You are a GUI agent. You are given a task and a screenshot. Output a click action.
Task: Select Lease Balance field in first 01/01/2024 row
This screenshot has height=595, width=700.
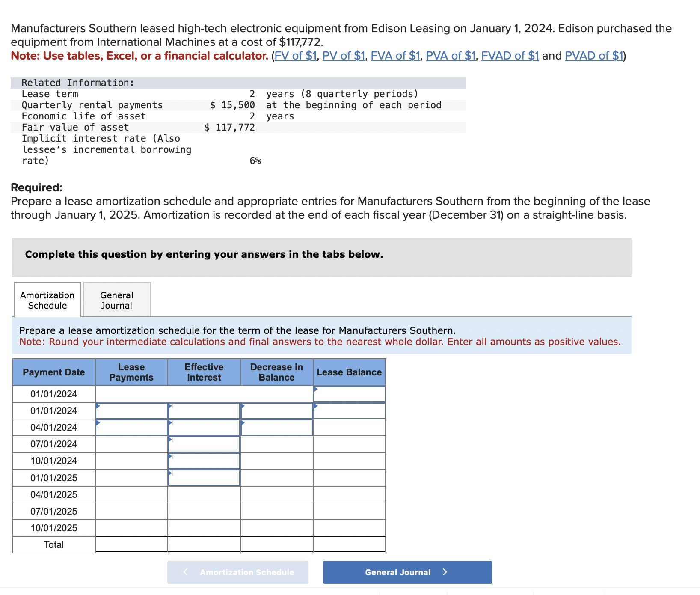pyautogui.click(x=349, y=394)
